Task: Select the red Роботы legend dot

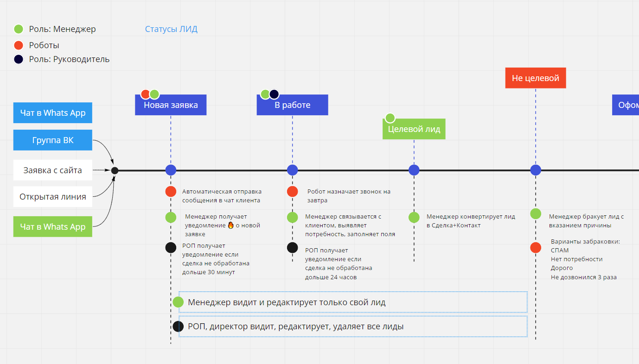Action: coord(19,45)
